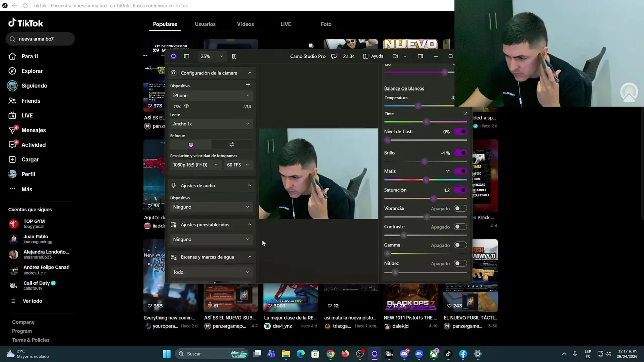The image size is (644, 362).
Task: Switch to the LIVE search tab on TikTok
Action: pos(286,24)
